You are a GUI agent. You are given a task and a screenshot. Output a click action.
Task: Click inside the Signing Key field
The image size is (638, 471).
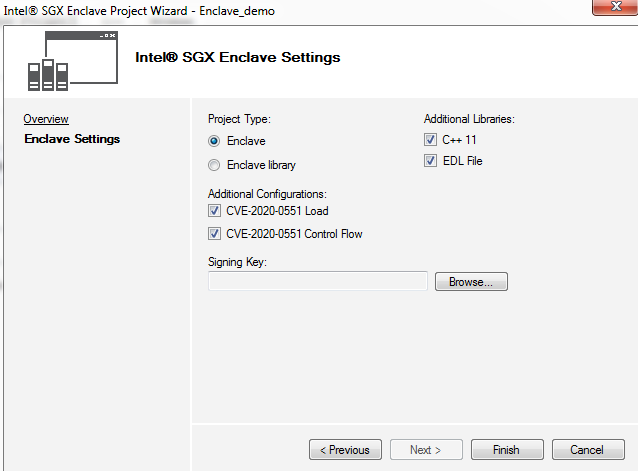click(317, 282)
